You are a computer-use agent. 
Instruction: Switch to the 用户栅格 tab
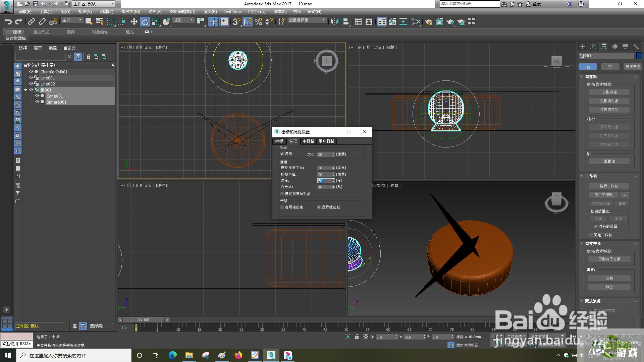click(326, 141)
